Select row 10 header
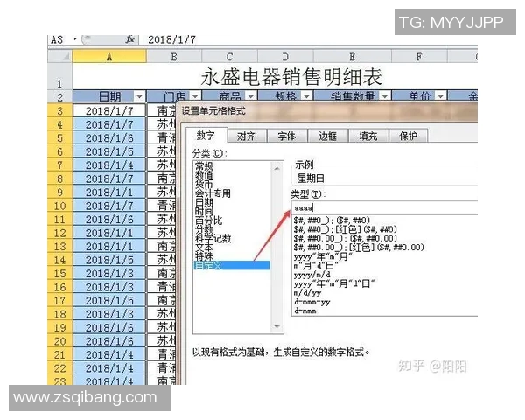This screenshot has height=420, width=525. coord(59,206)
